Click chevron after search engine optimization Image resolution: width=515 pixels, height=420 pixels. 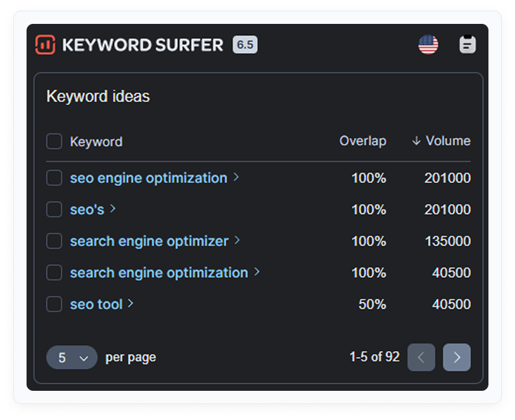click(x=257, y=272)
